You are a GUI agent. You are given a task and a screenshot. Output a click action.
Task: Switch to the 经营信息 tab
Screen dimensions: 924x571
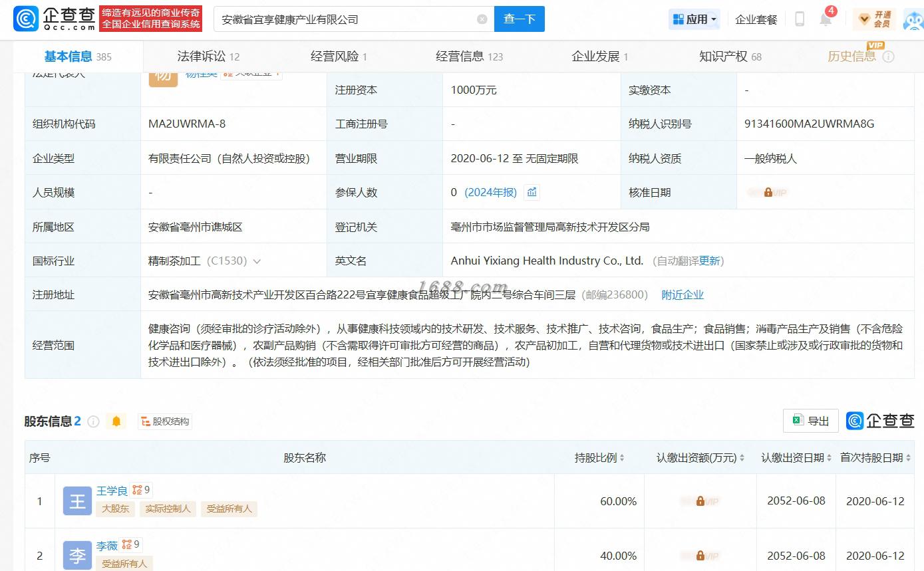click(470, 57)
